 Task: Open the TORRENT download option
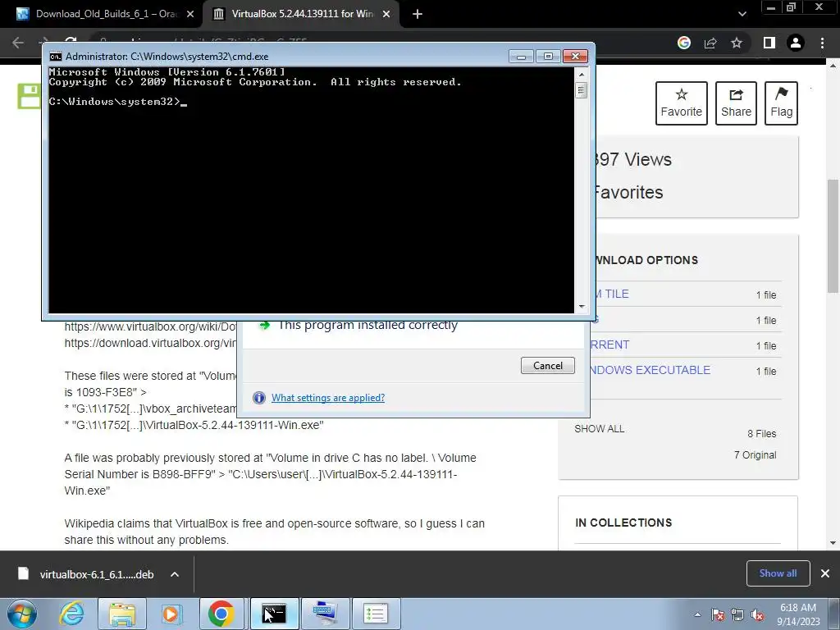pos(609,345)
